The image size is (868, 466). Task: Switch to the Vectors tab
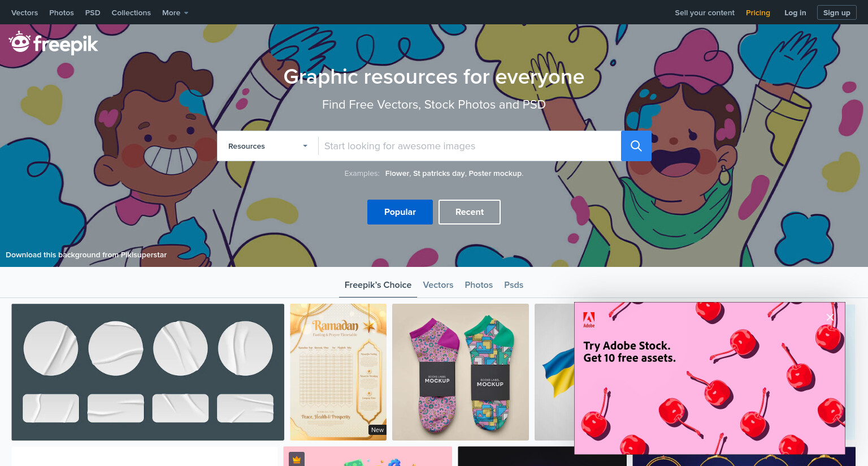click(x=438, y=285)
